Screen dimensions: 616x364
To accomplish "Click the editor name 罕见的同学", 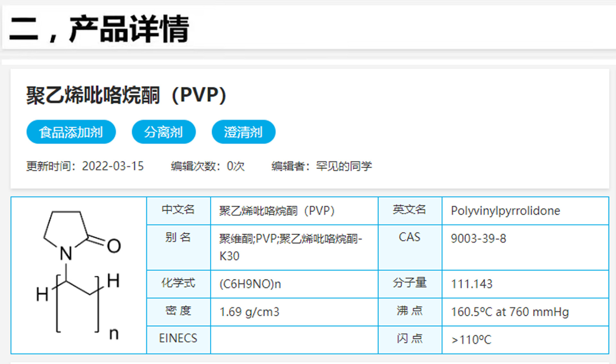I will tap(344, 166).
